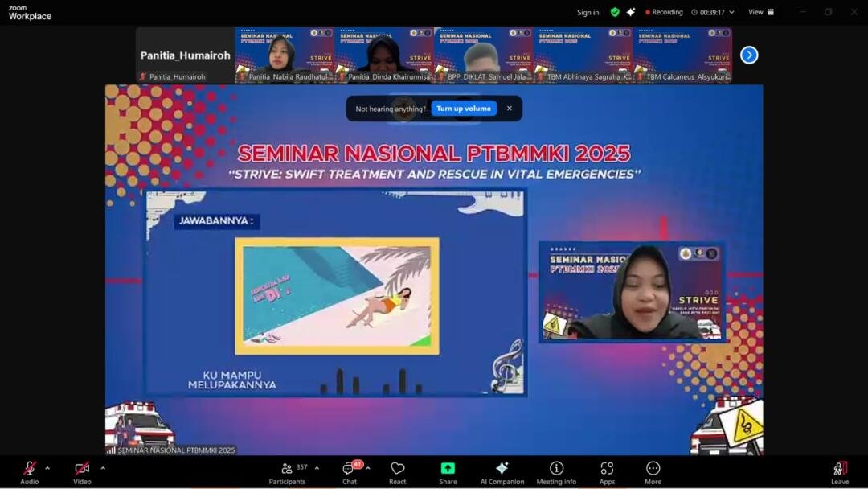Open the More options menu

pyautogui.click(x=653, y=472)
